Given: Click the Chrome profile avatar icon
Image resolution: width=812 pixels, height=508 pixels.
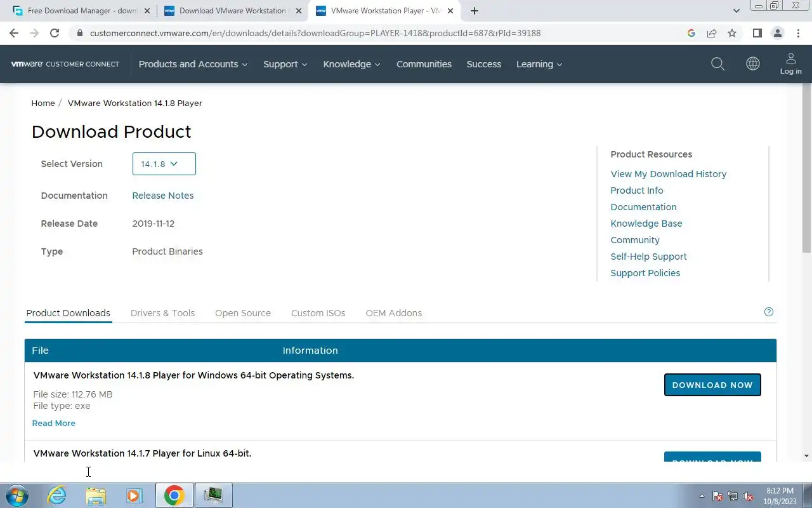Looking at the screenshot, I should (778, 33).
